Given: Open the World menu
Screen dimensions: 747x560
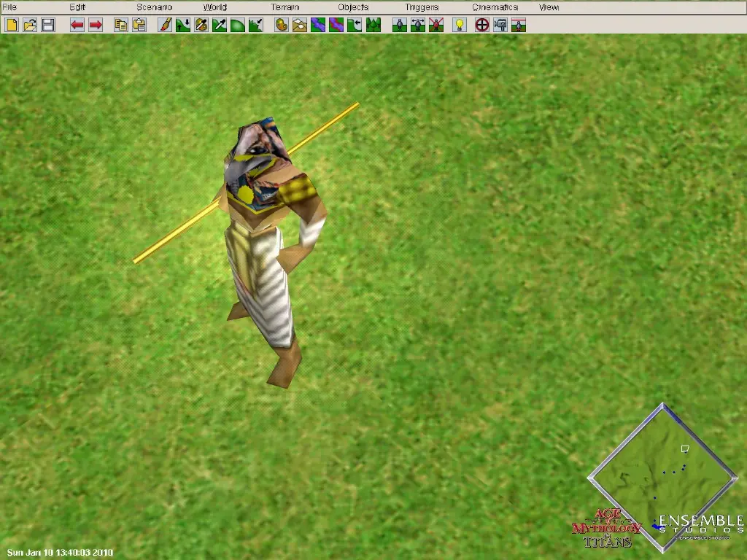Looking at the screenshot, I should [215, 7].
